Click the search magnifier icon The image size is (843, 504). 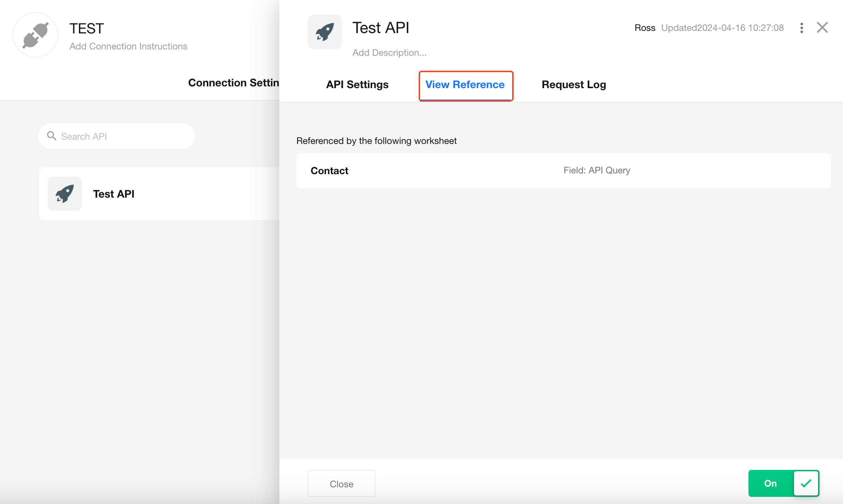click(52, 136)
